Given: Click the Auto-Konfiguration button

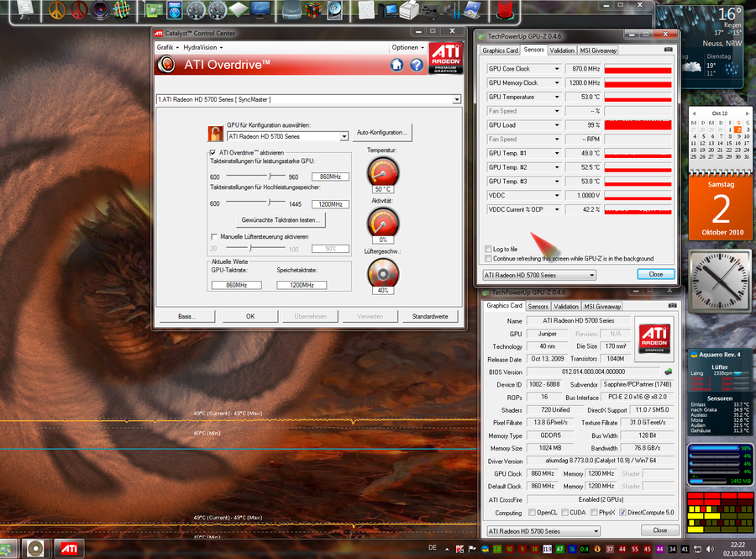Looking at the screenshot, I should 382,133.
